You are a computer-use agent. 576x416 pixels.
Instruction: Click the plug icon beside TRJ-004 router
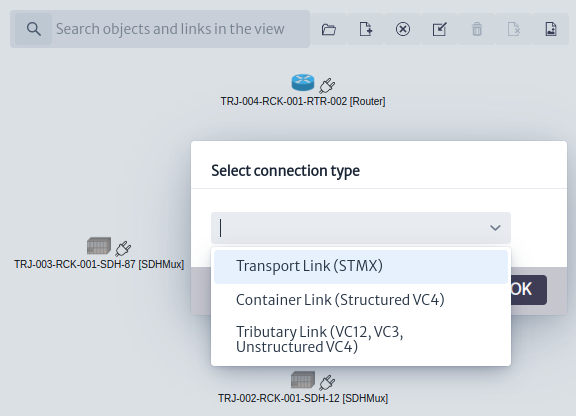(x=327, y=86)
